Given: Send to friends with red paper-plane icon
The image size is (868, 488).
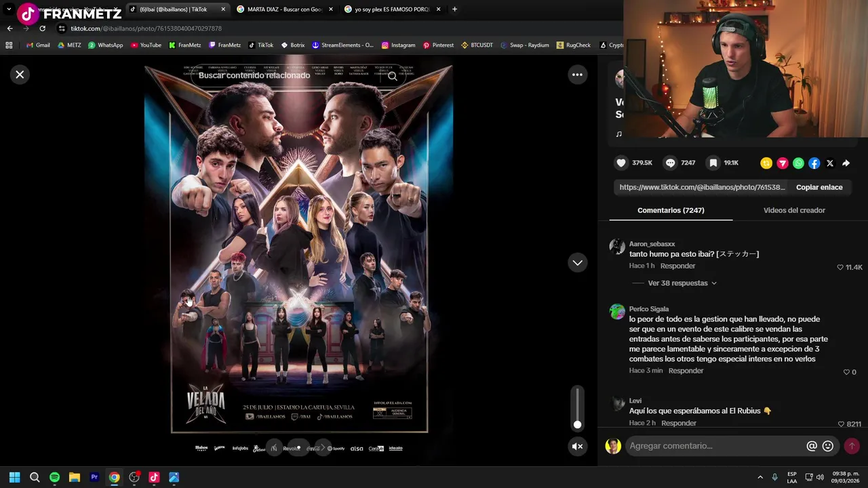Looking at the screenshot, I should 783,163.
